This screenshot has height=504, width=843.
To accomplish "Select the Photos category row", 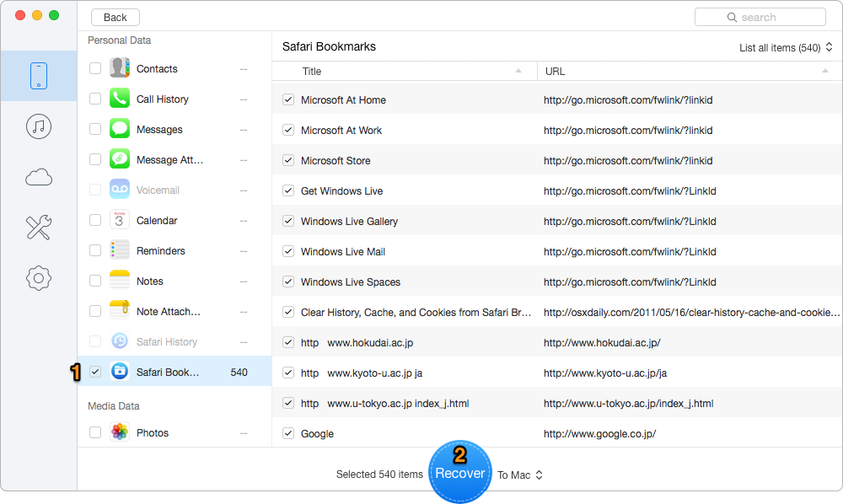I will click(x=175, y=432).
